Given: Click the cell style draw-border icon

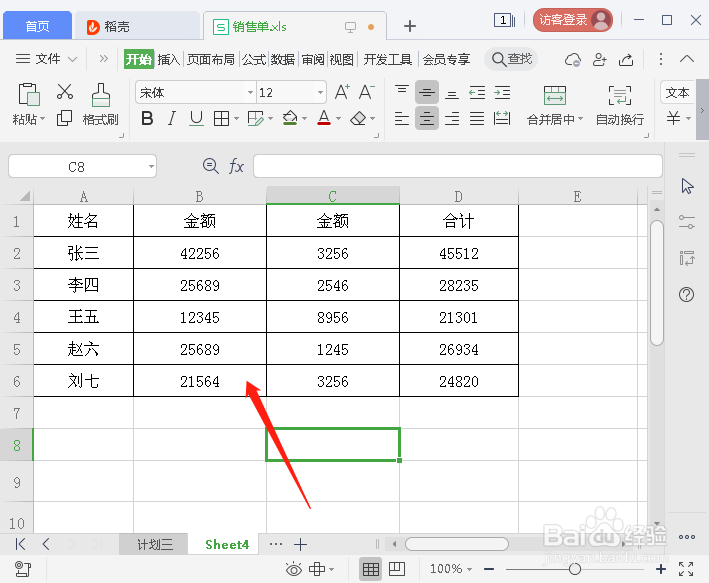Looking at the screenshot, I should (255, 118).
